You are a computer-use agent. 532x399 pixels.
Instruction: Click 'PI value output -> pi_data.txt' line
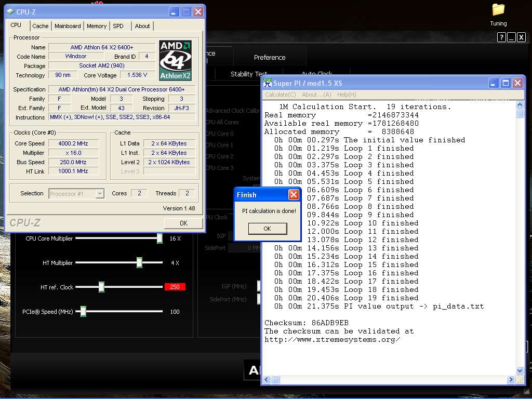click(x=379, y=307)
